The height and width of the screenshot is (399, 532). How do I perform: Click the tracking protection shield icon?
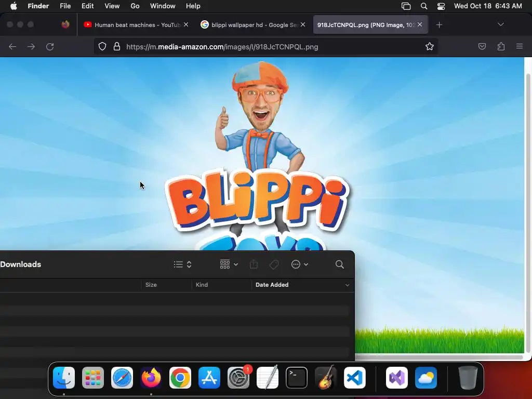point(102,46)
